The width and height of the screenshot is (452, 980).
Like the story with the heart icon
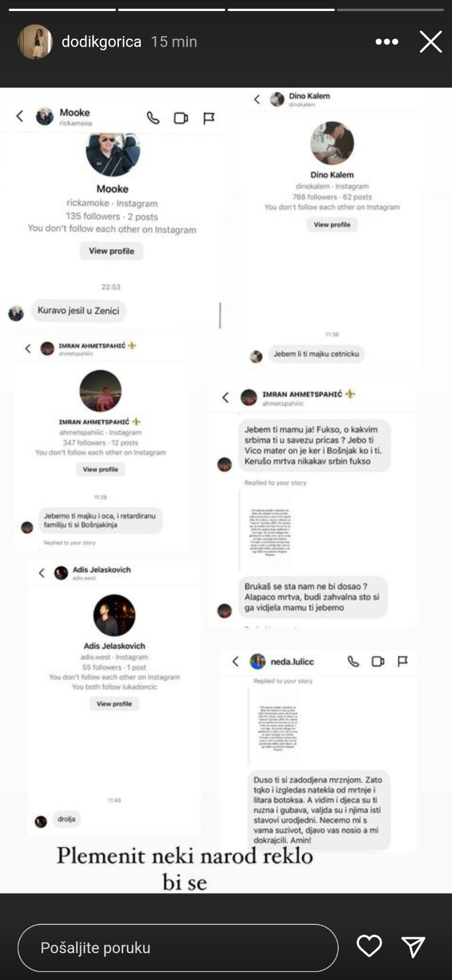click(369, 946)
